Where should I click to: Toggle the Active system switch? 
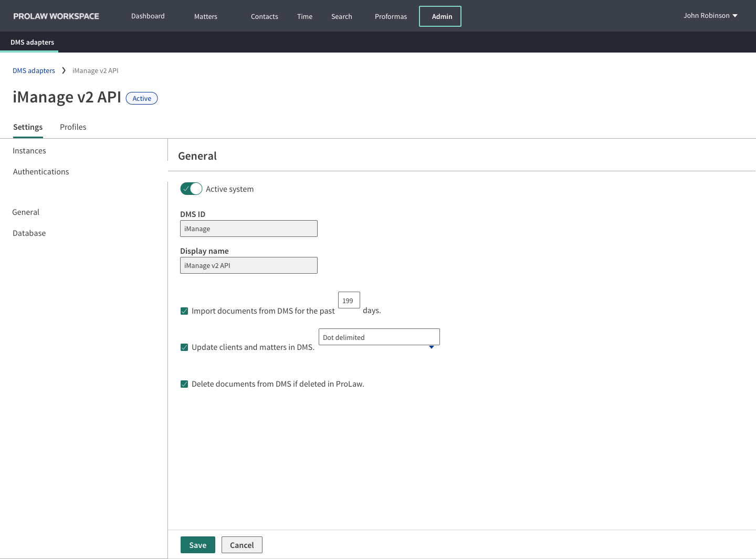pyautogui.click(x=191, y=189)
